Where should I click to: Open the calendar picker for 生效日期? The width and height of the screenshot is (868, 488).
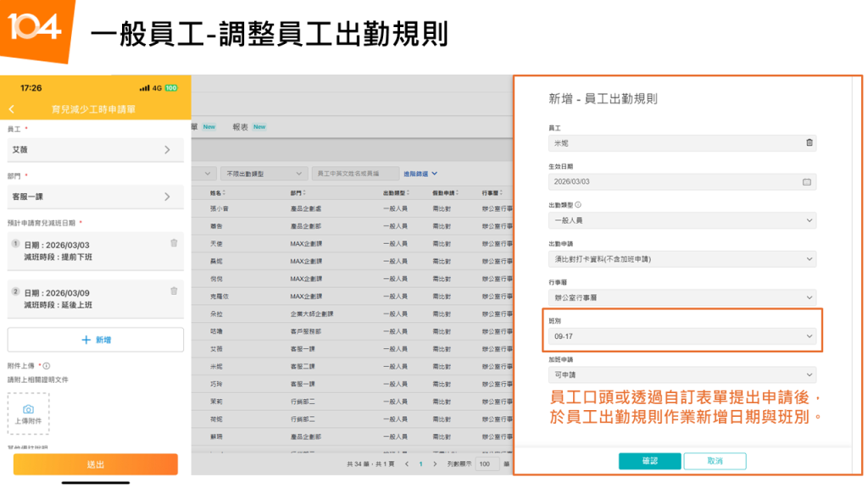(x=806, y=181)
